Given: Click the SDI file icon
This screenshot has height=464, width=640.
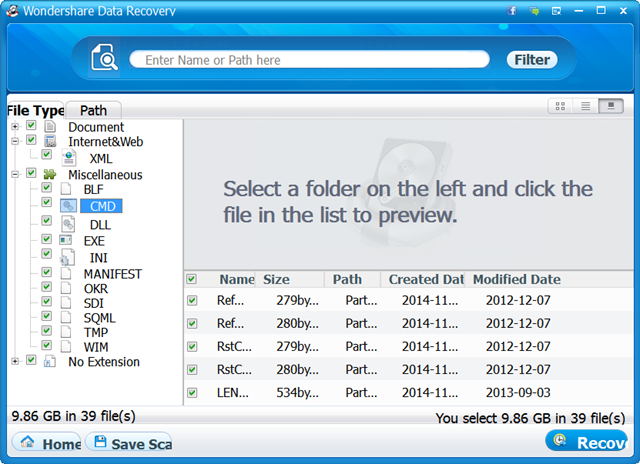Looking at the screenshot, I should [x=66, y=302].
